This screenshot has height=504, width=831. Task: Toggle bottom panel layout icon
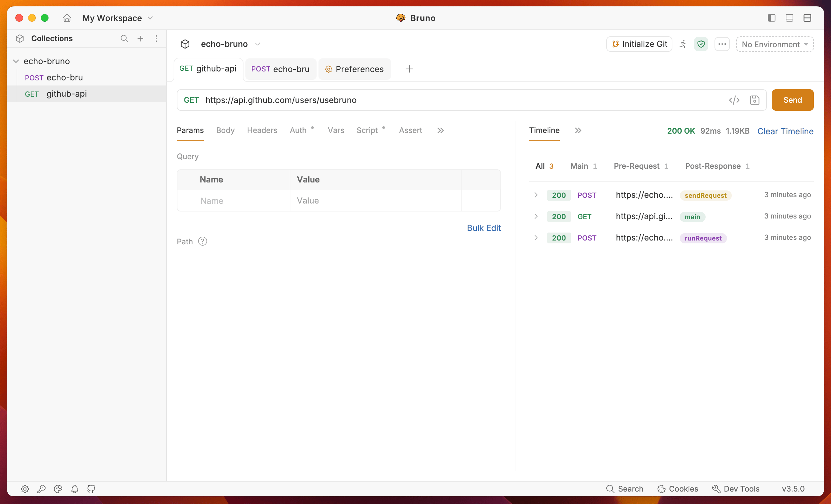pos(789,18)
